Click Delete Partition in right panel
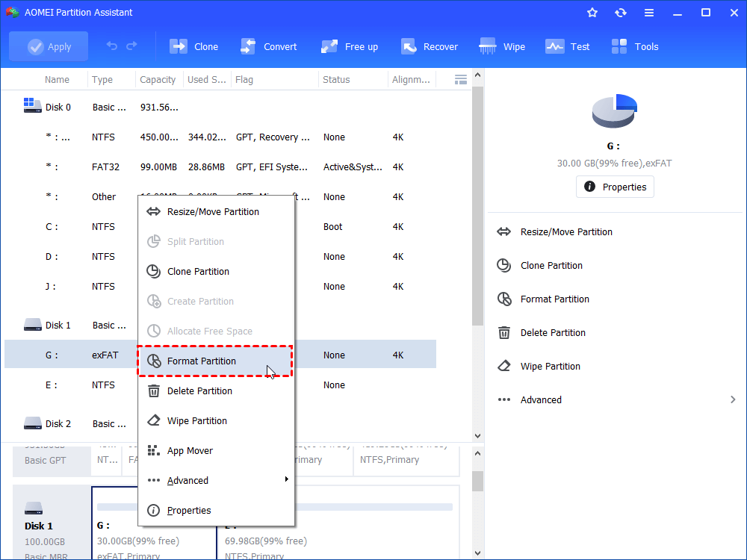Screen dimensions: 747x560 [553, 333]
